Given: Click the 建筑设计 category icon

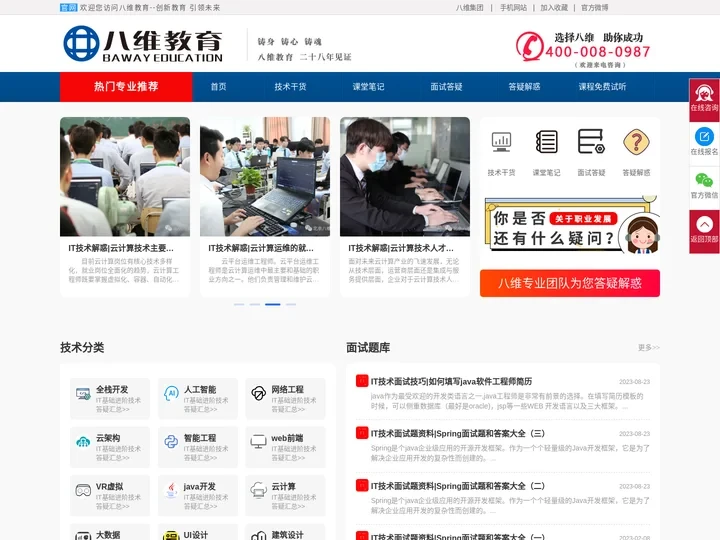Looking at the screenshot, I should (x=259, y=535).
